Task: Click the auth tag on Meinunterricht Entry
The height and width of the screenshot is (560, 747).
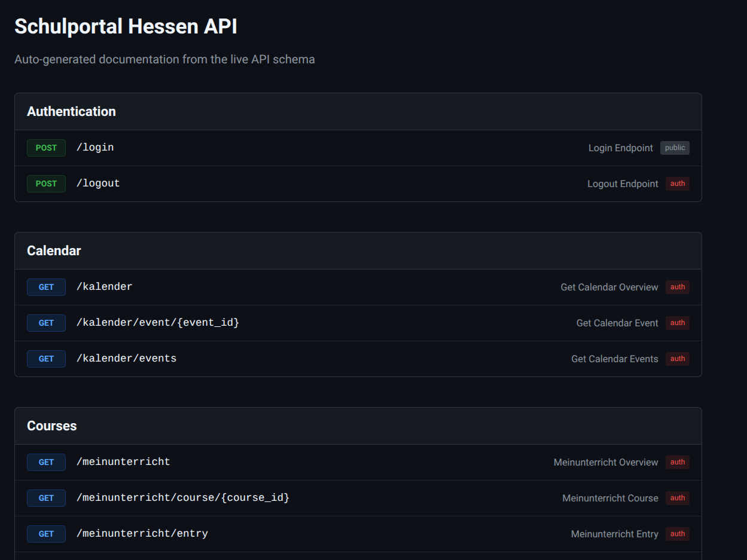Action: [678, 534]
